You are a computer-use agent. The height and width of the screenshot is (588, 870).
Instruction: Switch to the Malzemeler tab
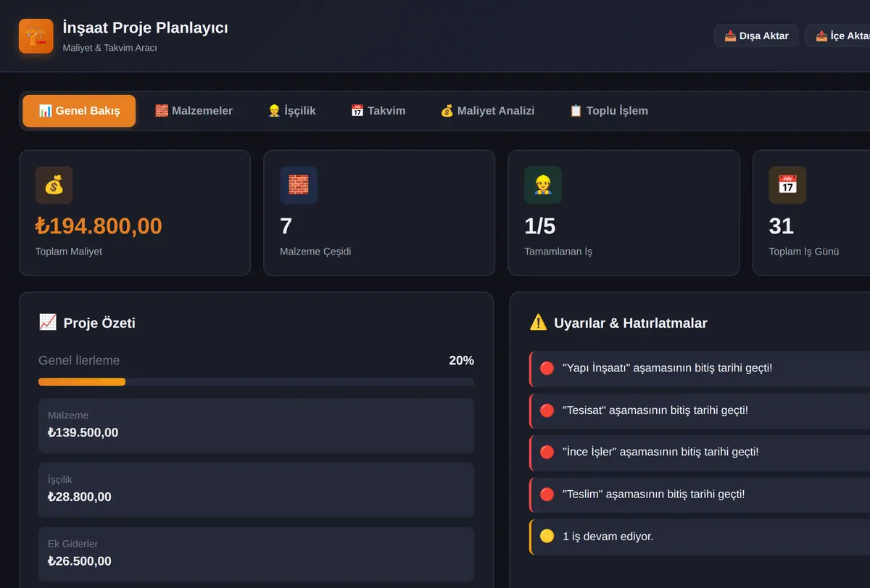pyautogui.click(x=194, y=111)
